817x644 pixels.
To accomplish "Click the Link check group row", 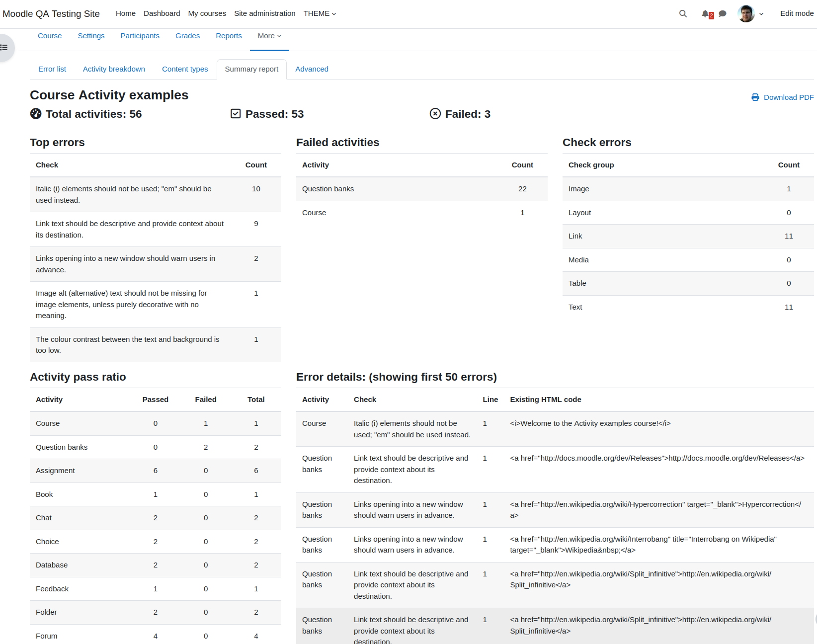I will pos(688,236).
